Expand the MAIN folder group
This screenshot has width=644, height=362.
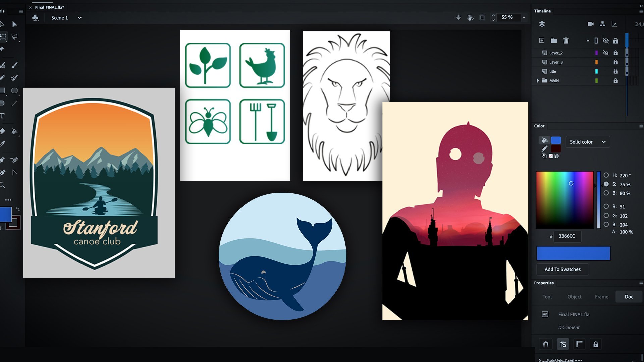(538, 80)
